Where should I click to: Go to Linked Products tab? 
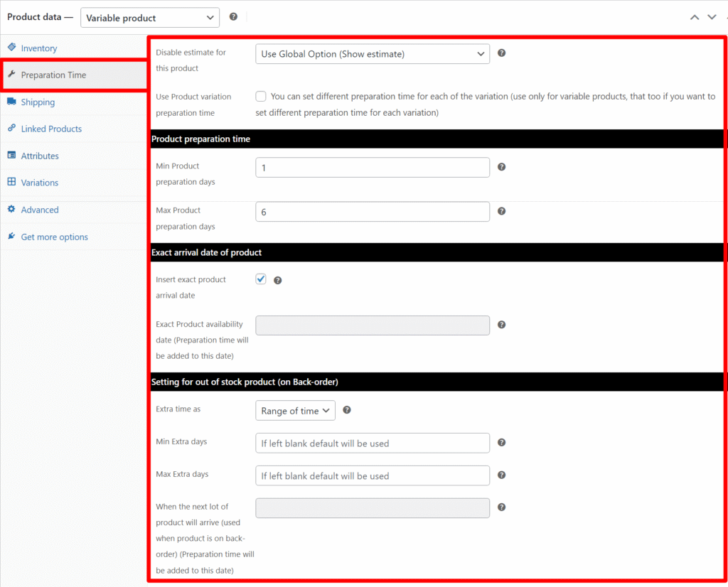point(51,129)
